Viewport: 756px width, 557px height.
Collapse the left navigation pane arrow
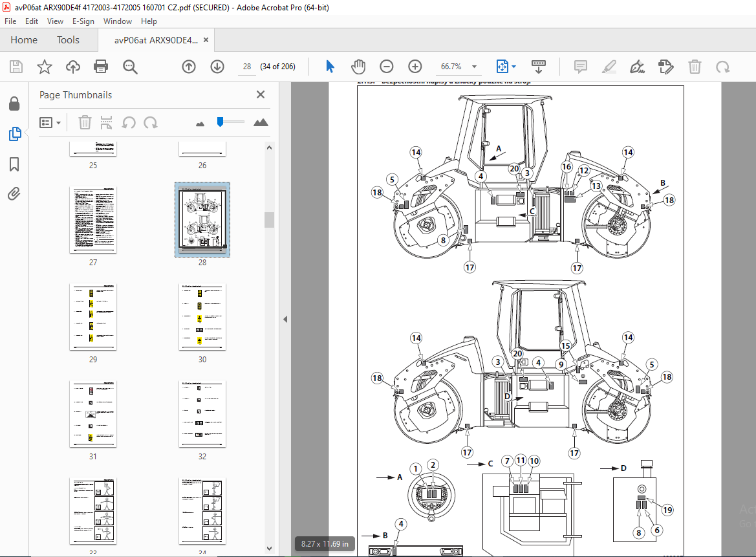(x=285, y=319)
